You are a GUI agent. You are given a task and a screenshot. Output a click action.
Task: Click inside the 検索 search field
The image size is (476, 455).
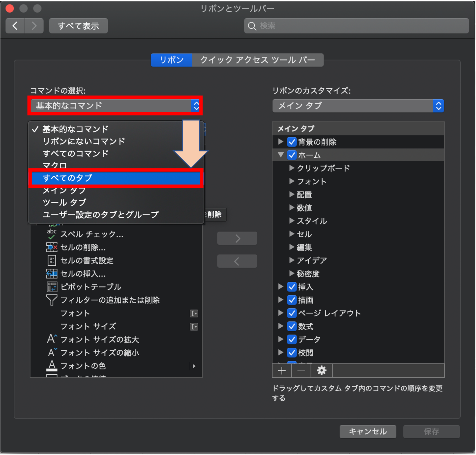tap(357, 26)
